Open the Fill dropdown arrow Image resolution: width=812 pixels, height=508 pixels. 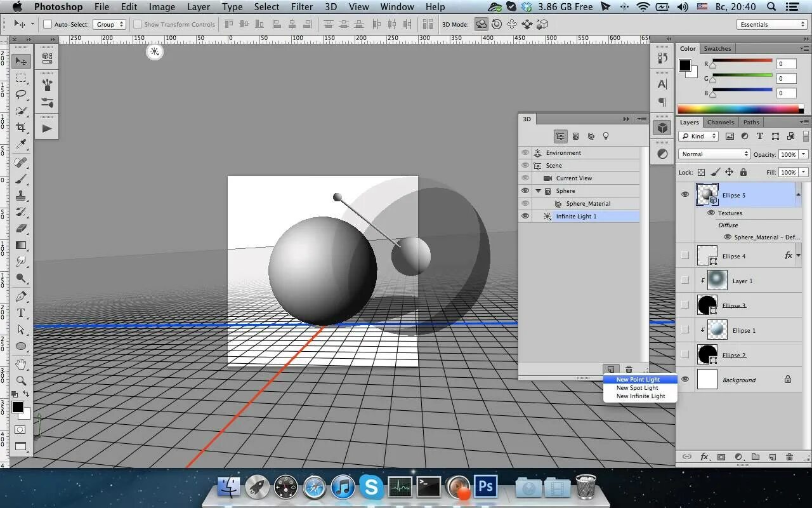[x=804, y=172]
